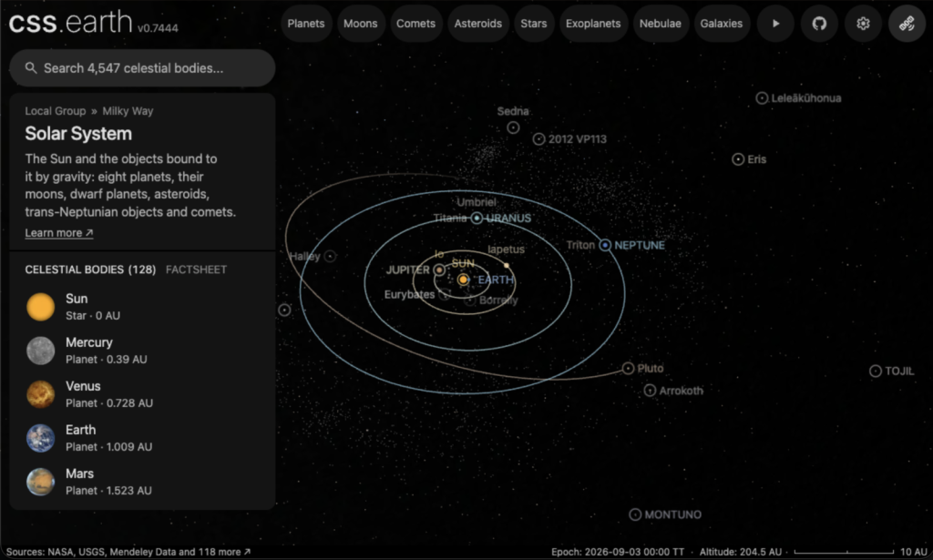Go to Milky Way breadcrumb

coord(128,111)
